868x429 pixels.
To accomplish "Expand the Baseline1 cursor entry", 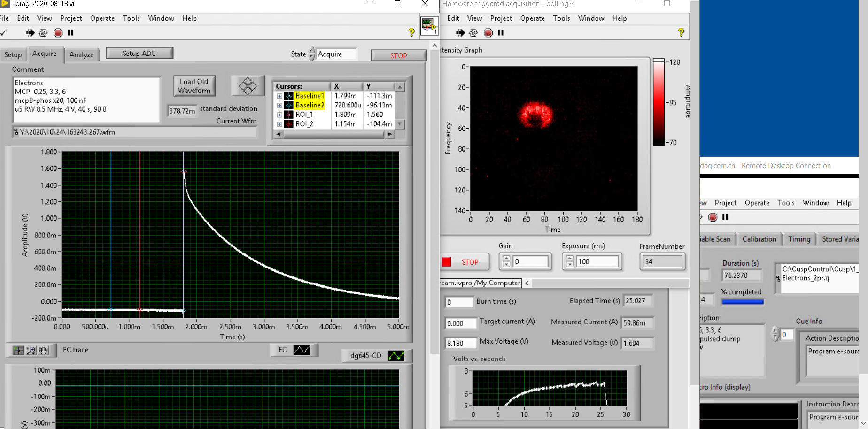I will pyautogui.click(x=279, y=96).
